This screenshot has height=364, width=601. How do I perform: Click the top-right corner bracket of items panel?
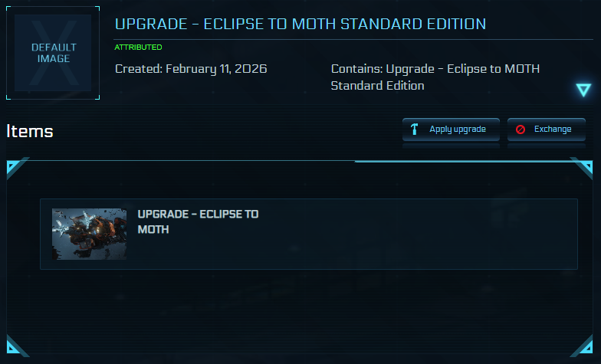point(583,167)
